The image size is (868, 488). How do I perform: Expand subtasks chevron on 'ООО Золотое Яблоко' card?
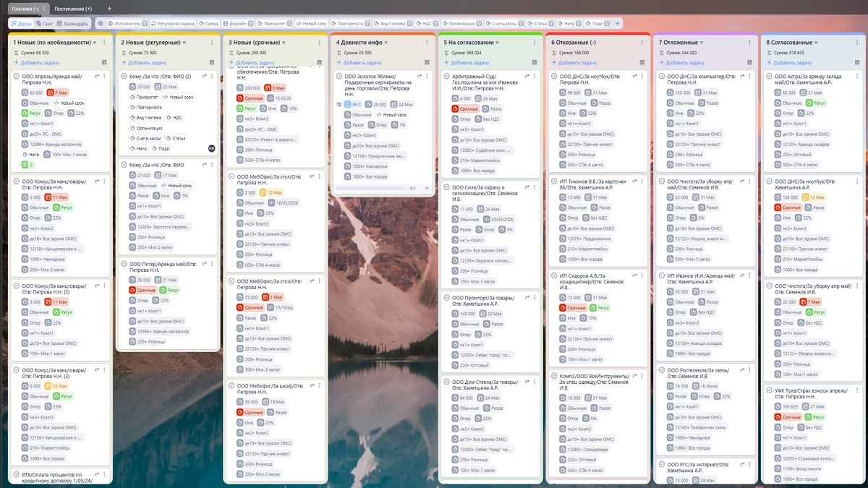coord(427,188)
